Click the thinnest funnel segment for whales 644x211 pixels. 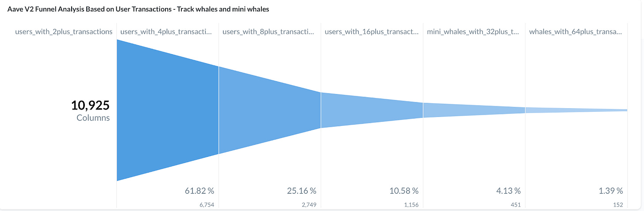(x=576, y=110)
